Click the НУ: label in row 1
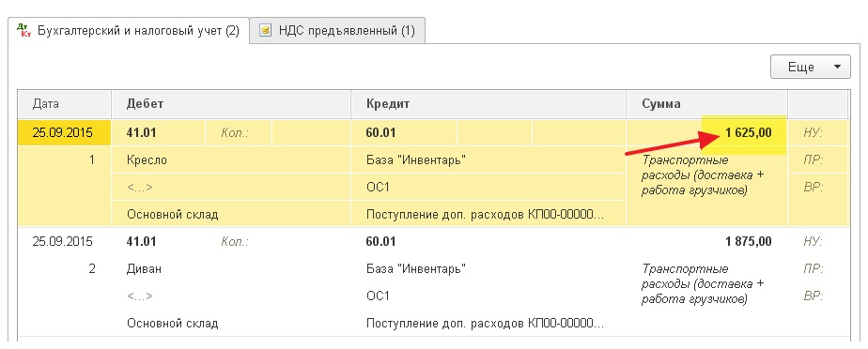This screenshot has height=349, width=868. point(814,132)
